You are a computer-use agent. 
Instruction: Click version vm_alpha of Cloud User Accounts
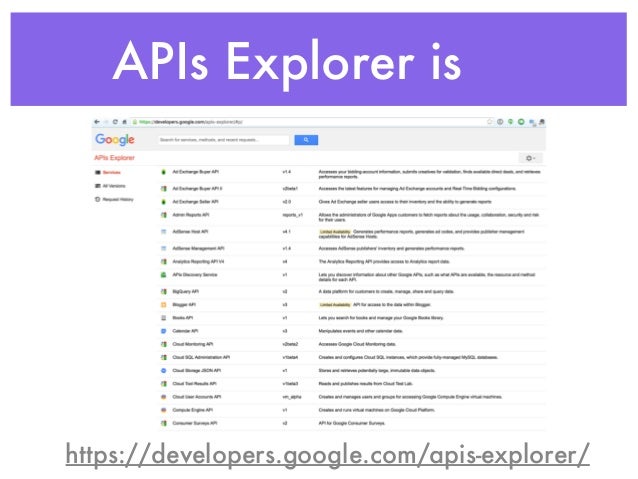pos(292,397)
